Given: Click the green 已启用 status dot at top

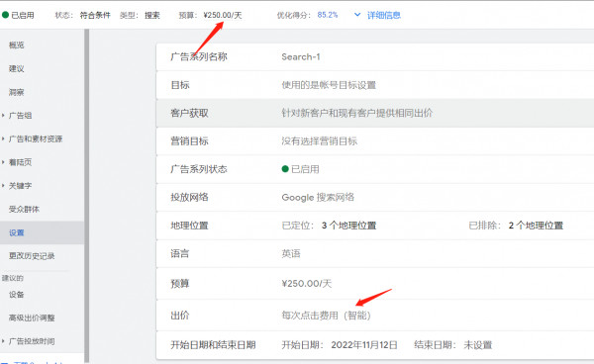Looking at the screenshot, I should tap(5, 15).
